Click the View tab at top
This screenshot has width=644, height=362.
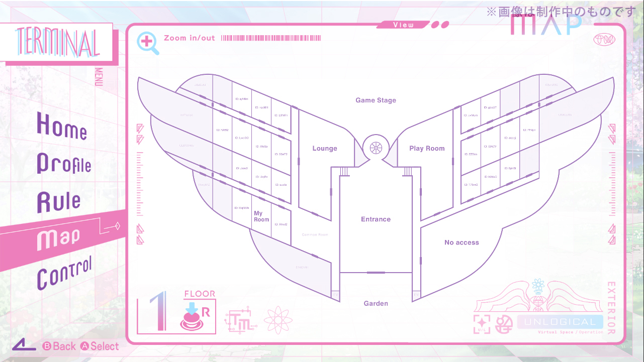pyautogui.click(x=403, y=25)
